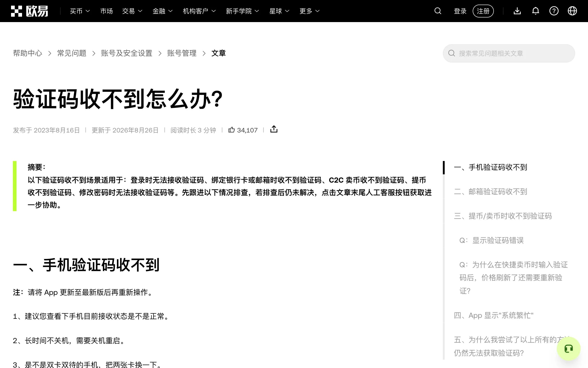Image resolution: width=588 pixels, height=368 pixels.
Task: Jump to 四、App 显示"系统繁忙" section
Action: [493, 315]
